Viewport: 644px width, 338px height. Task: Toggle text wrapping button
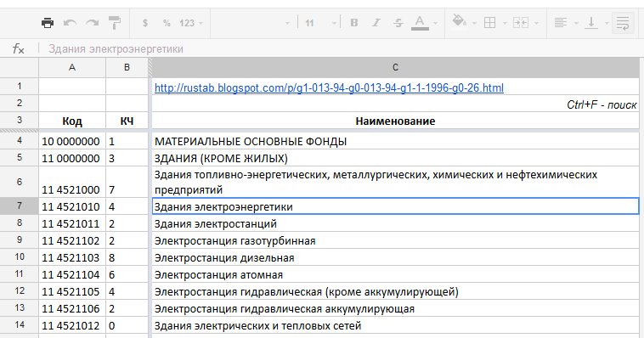(623, 23)
